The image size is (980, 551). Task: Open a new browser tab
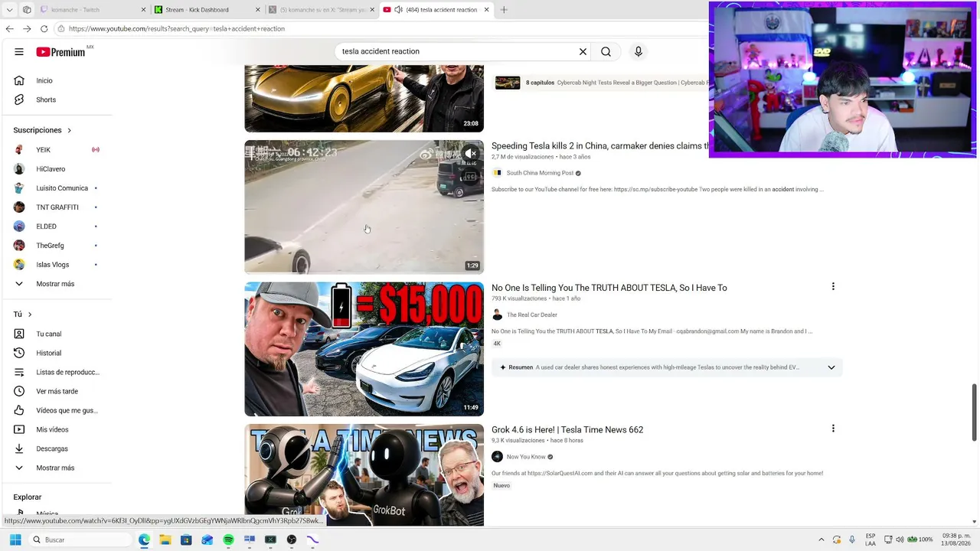(504, 10)
